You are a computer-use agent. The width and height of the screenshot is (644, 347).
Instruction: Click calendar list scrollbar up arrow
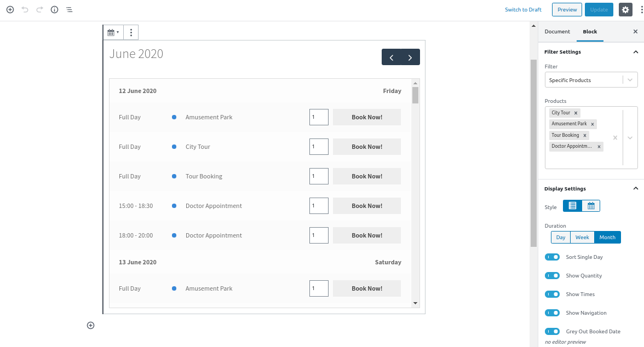[x=415, y=83]
